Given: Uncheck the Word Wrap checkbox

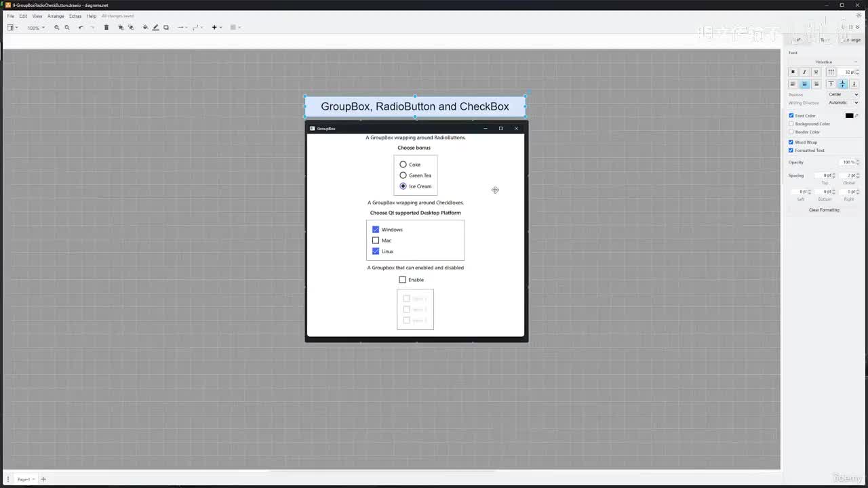Looking at the screenshot, I should click(791, 142).
